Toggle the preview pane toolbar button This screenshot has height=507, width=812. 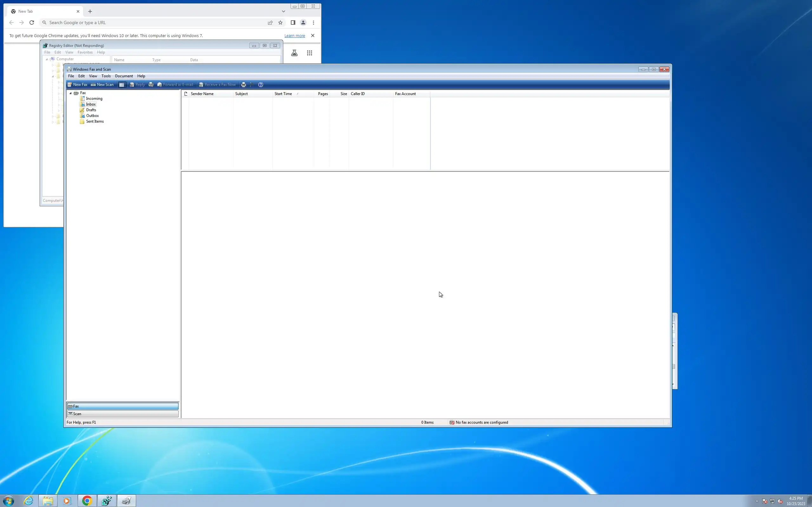(x=121, y=85)
